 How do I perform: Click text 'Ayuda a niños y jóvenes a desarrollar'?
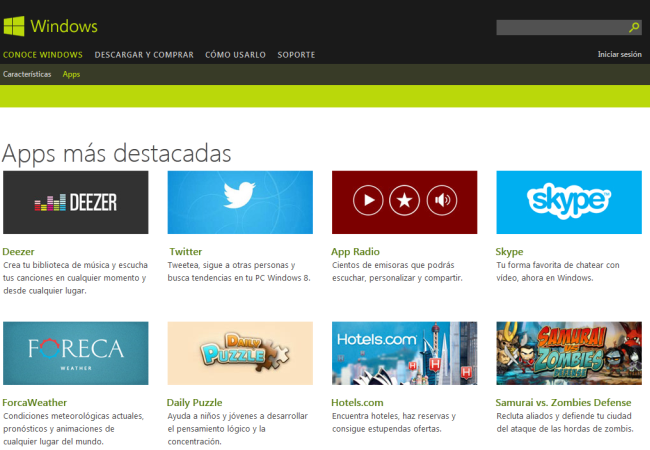pyautogui.click(x=238, y=416)
